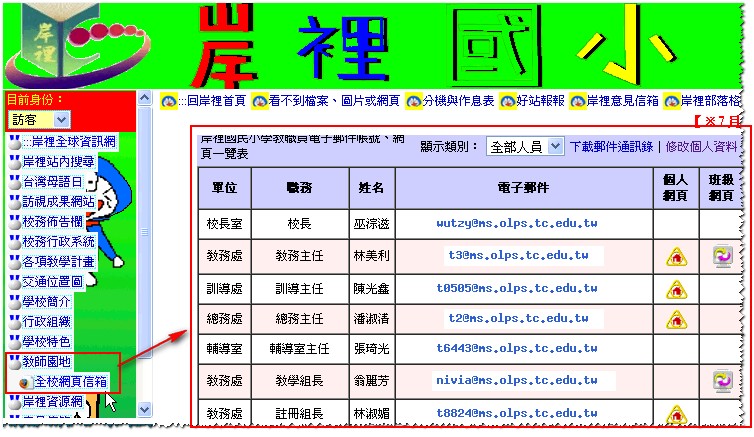The height and width of the screenshot is (437, 754).
Task: Click the name cell 張琦光
Action: pos(372,349)
